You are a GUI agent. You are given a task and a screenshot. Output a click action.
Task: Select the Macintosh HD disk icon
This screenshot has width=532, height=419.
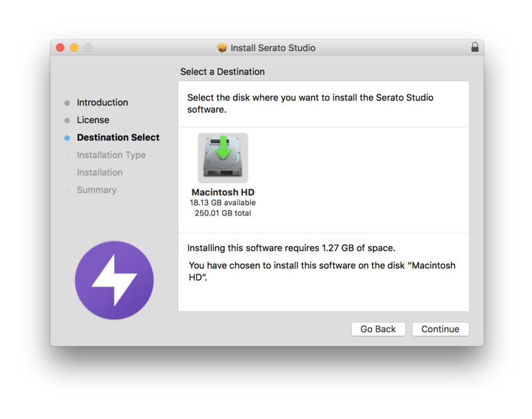click(223, 158)
